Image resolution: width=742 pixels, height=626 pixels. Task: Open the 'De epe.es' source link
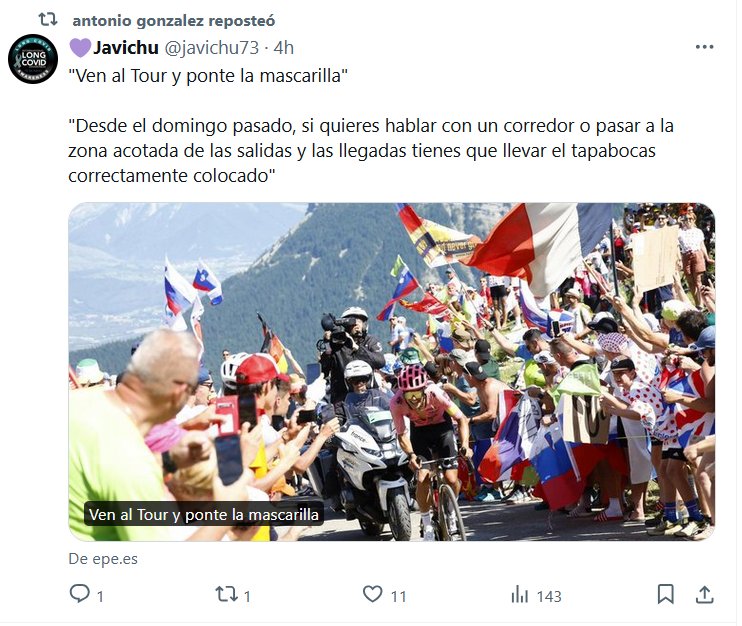[103, 559]
